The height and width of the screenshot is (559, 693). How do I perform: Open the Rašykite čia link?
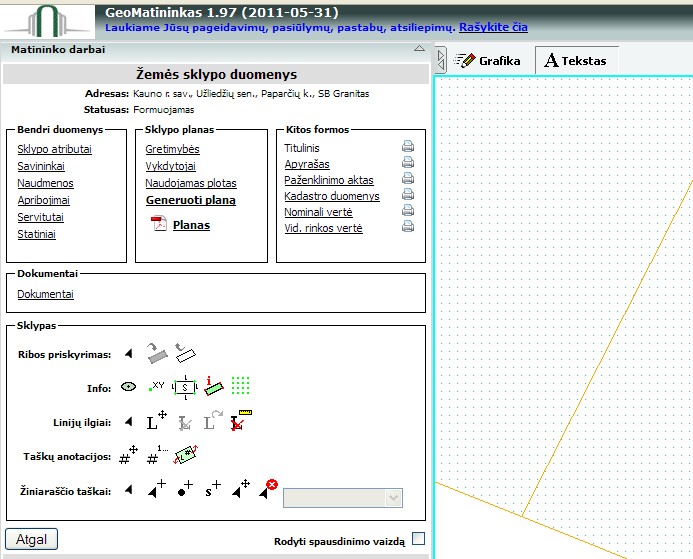493,27
